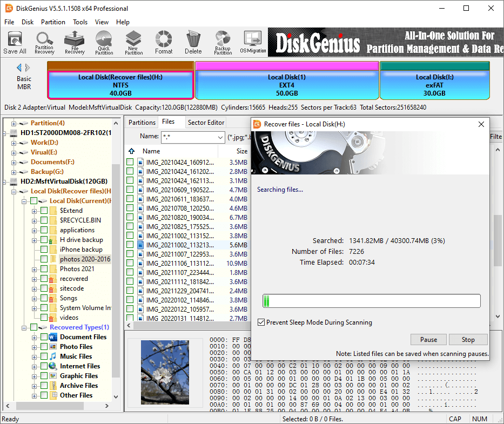Select the photos 2020-2016 folder
The height and width of the screenshot is (424, 504).
[85, 259]
